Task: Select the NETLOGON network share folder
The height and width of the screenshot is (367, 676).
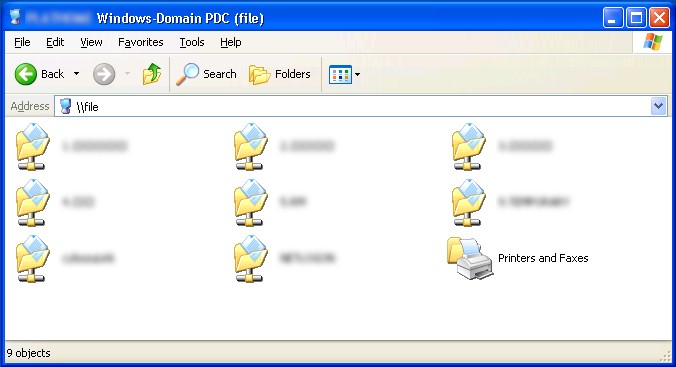Action: pos(284,258)
